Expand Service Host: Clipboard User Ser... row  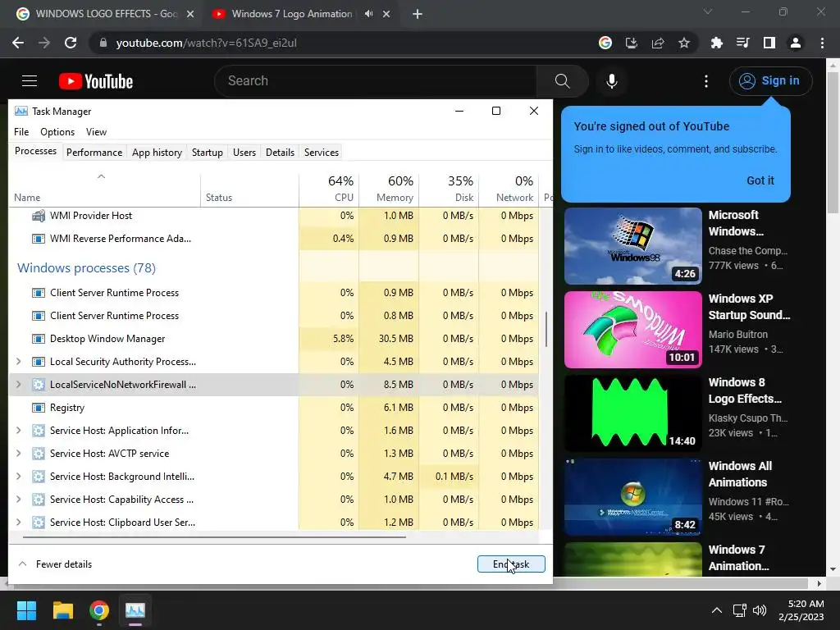click(x=18, y=523)
